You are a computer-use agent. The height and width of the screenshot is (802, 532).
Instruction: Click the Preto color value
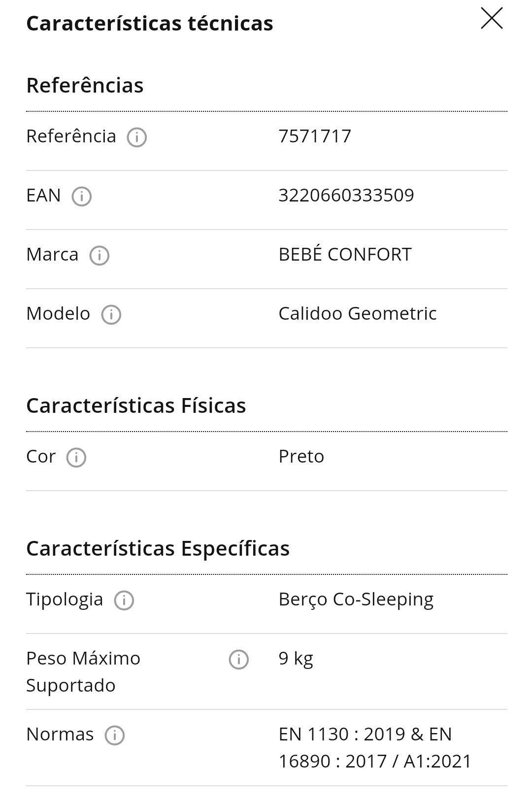click(301, 457)
